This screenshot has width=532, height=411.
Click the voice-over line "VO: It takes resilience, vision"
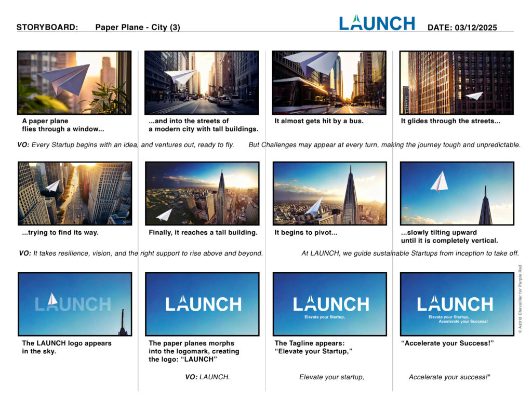click(x=141, y=254)
